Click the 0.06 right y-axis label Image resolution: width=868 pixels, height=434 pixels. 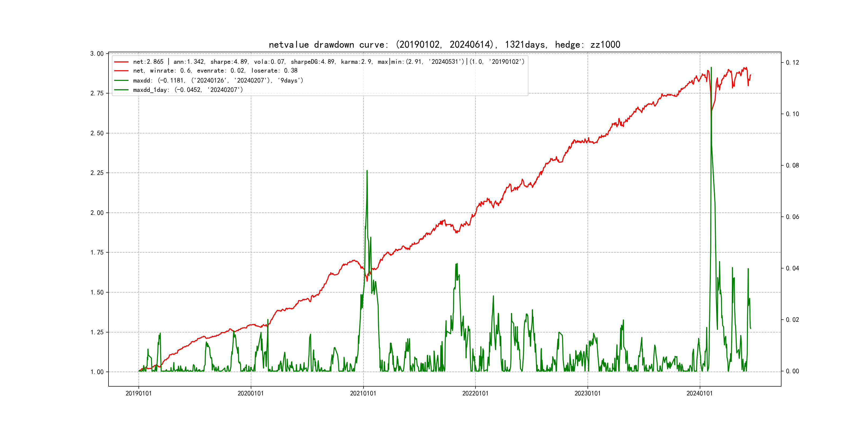tap(792, 217)
